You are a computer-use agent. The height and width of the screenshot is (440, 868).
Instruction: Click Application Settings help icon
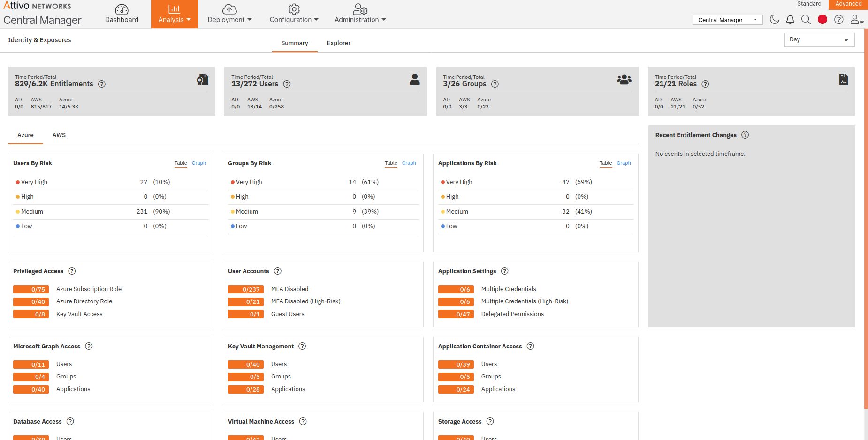pos(505,271)
